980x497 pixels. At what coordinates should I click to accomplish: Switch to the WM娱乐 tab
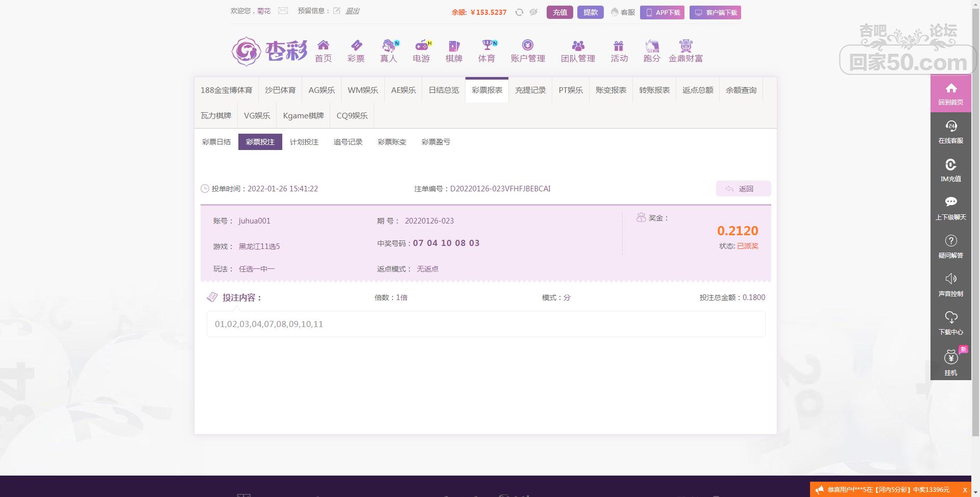coord(363,90)
